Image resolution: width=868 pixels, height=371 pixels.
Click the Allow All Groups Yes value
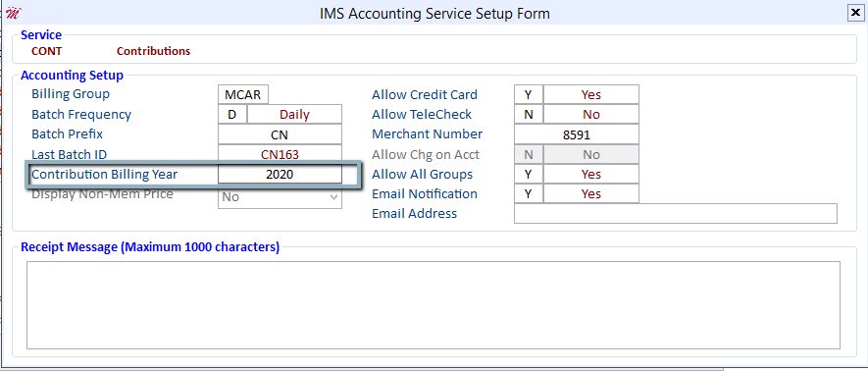pyautogui.click(x=591, y=175)
